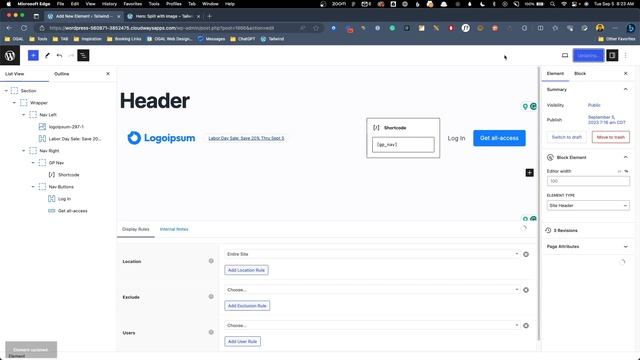Open the editor options menu
This screenshot has height=360, width=640.
point(626,56)
